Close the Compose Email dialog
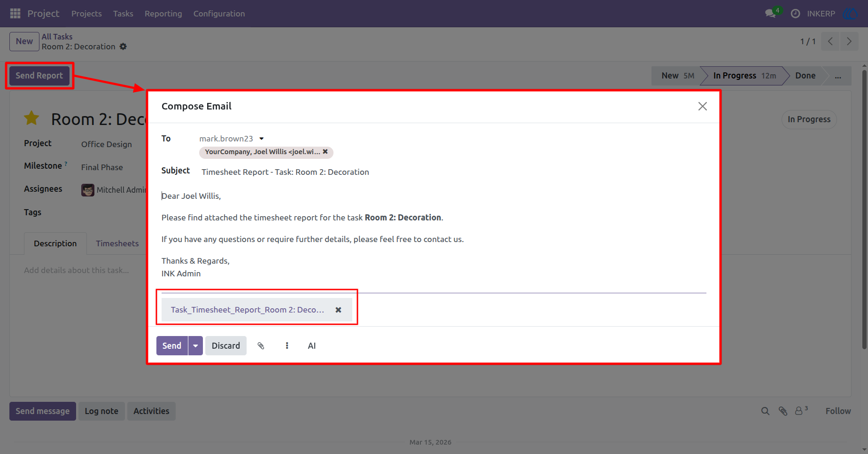This screenshot has height=454, width=868. (702, 106)
